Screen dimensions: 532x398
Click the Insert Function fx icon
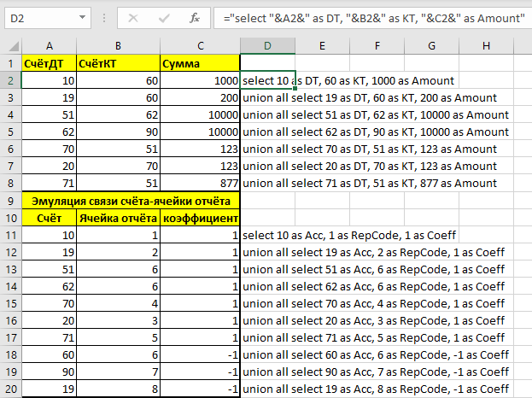[195, 17]
